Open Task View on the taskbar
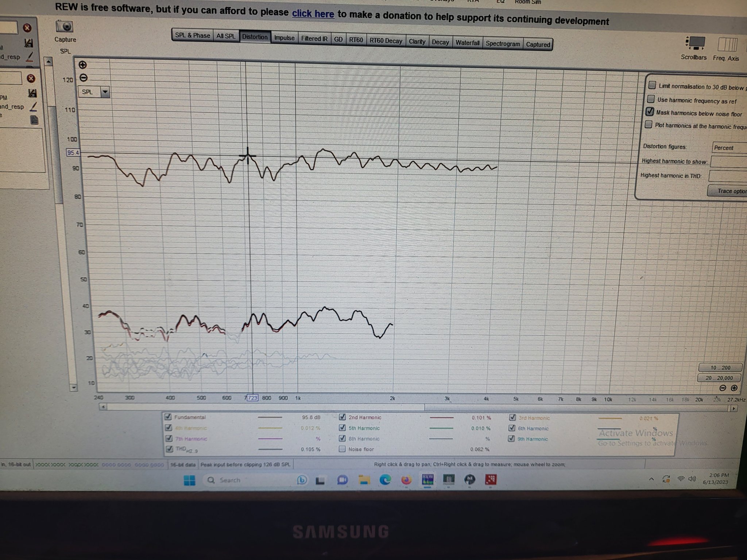This screenshot has height=560, width=747. tap(320, 481)
